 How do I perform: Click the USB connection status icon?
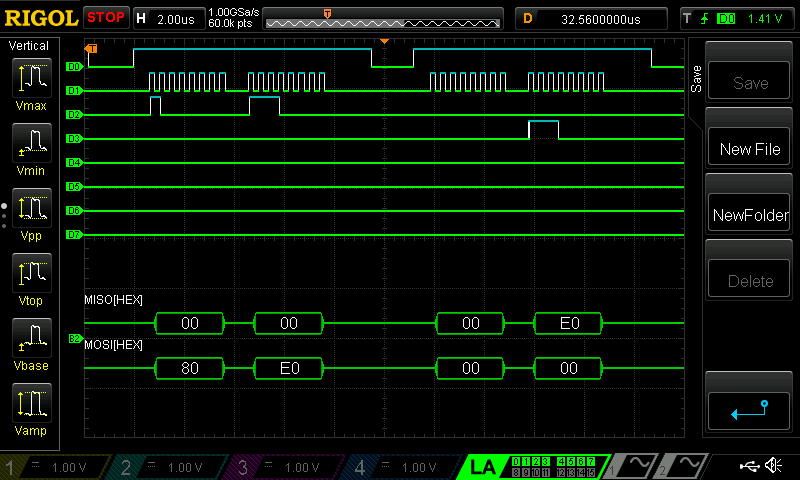pyautogui.click(x=749, y=466)
